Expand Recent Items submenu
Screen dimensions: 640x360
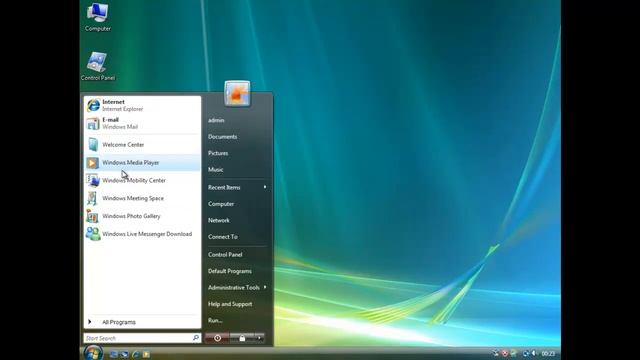238,187
